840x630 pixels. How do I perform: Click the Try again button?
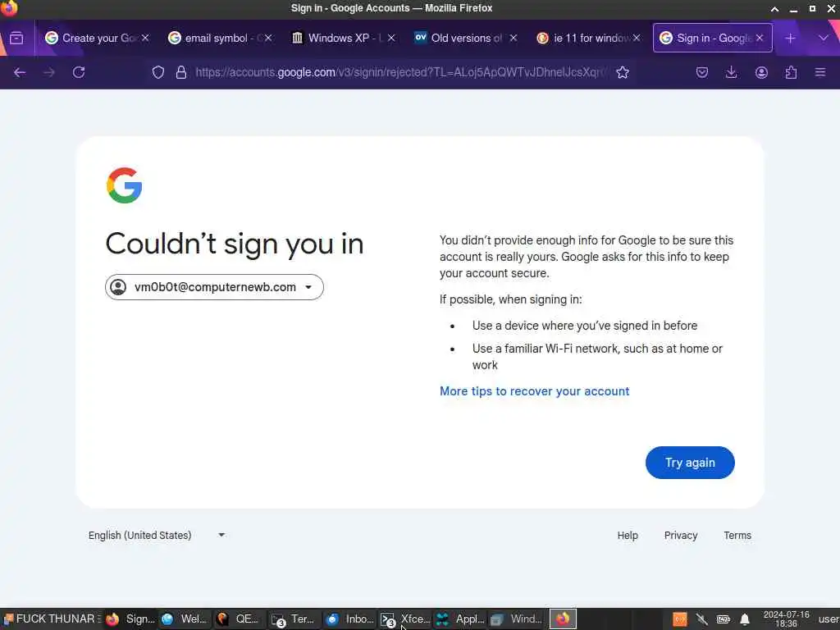[x=690, y=463]
